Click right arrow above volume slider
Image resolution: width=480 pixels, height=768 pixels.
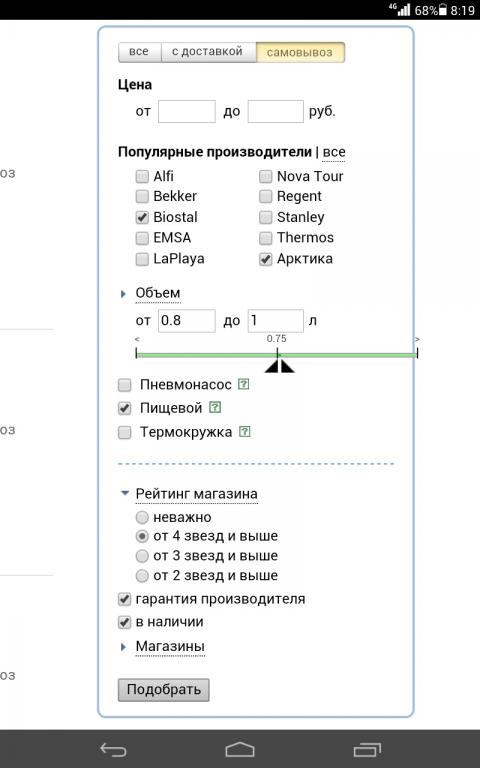(x=417, y=339)
